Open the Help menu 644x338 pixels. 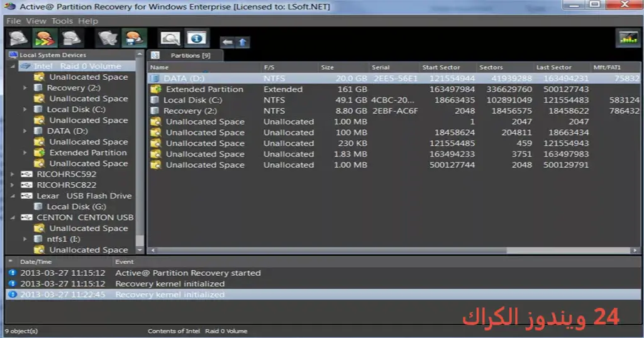tap(88, 21)
